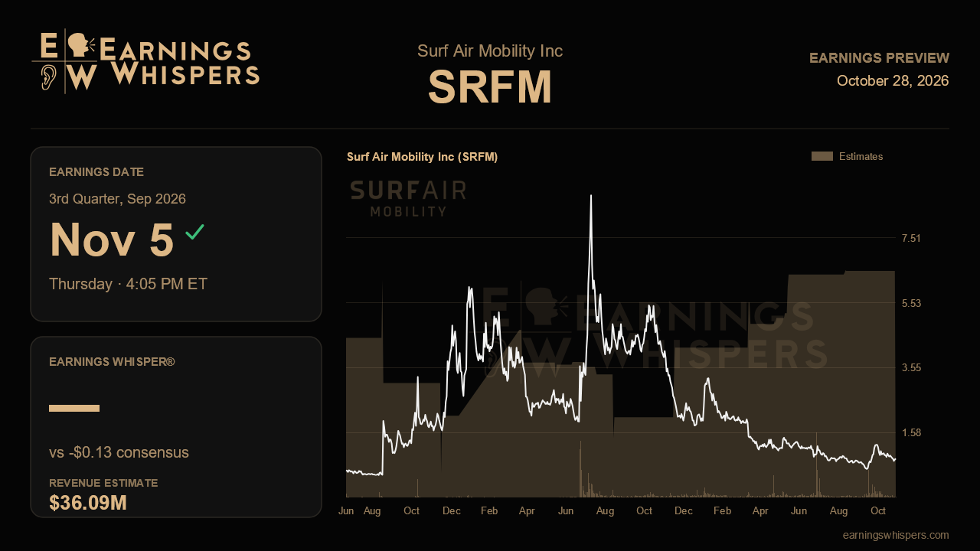Select the 3.55 price axis label
Viewport: 980px width, 551px height.
(911, 368)
